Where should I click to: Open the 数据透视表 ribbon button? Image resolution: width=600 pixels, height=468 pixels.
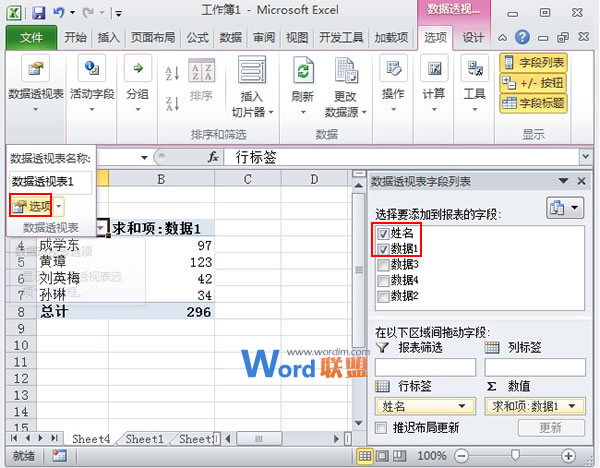click(36, 83)
